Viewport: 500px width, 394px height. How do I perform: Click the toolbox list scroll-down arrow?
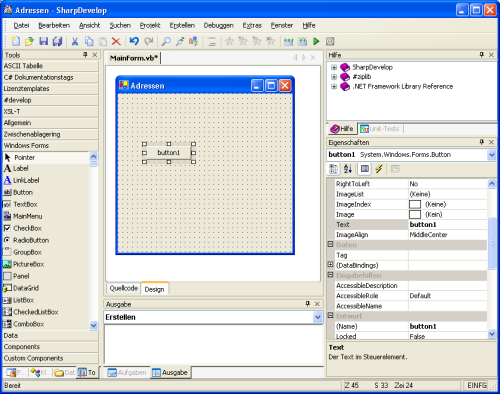point(94,325)
